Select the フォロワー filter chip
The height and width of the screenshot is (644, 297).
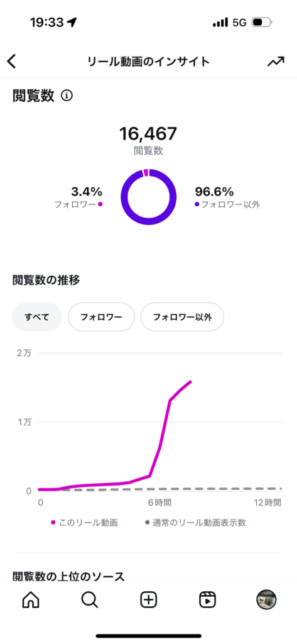[101, 317]
